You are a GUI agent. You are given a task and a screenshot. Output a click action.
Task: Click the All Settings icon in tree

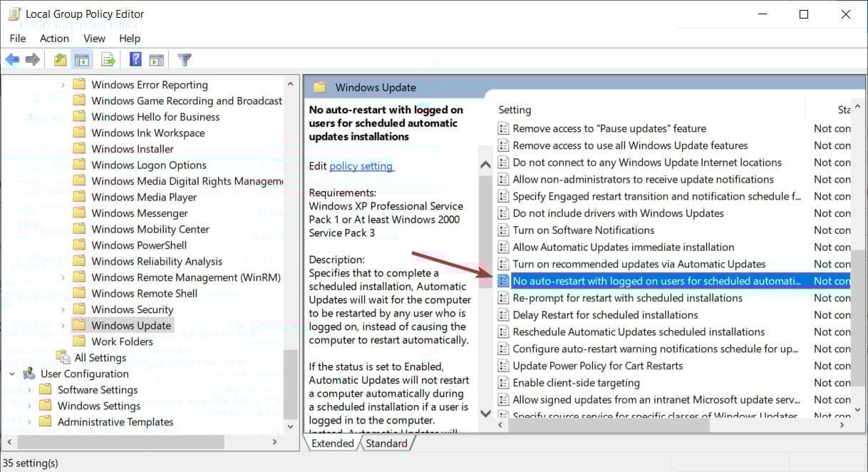[63, 357]
